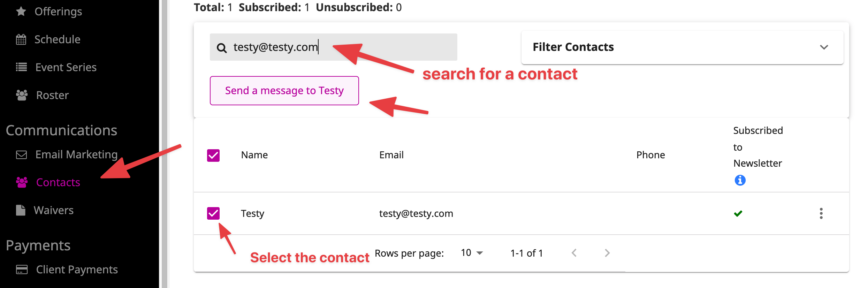Go to previous page of contacts
The height and width of the screenshot is (288, 868).
click(x=574, y=253)
